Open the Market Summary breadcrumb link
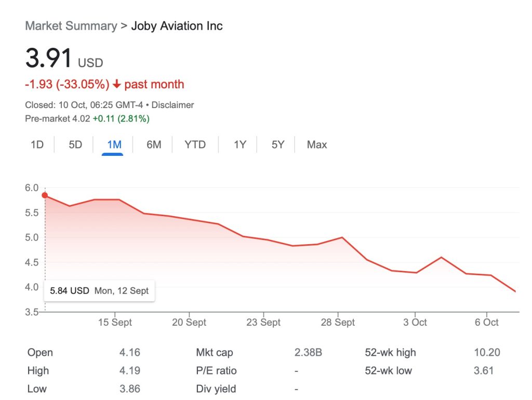 point(71,26)
